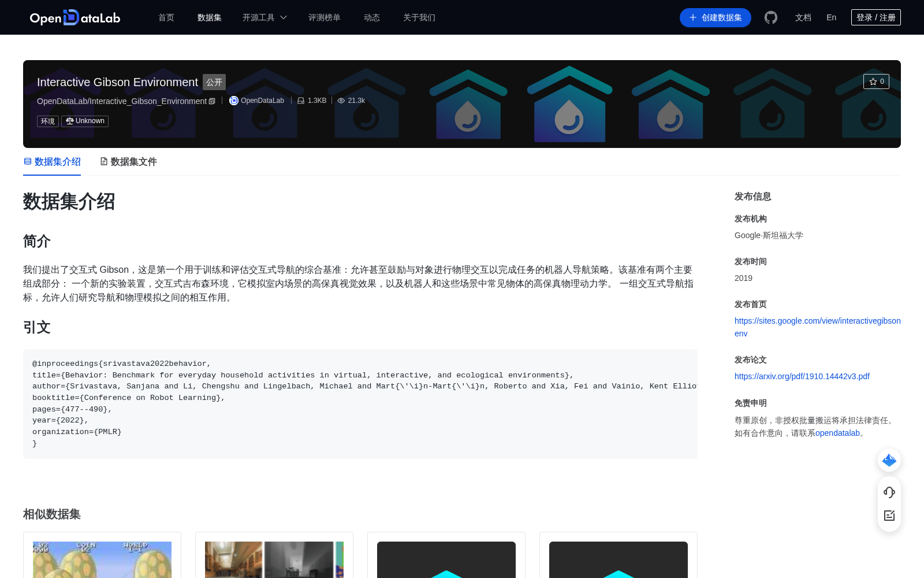The width and height of the screenshot is (924, 578).
Task: Star the Interactive Gibson Environment dataset
Action: click(876, 81)
